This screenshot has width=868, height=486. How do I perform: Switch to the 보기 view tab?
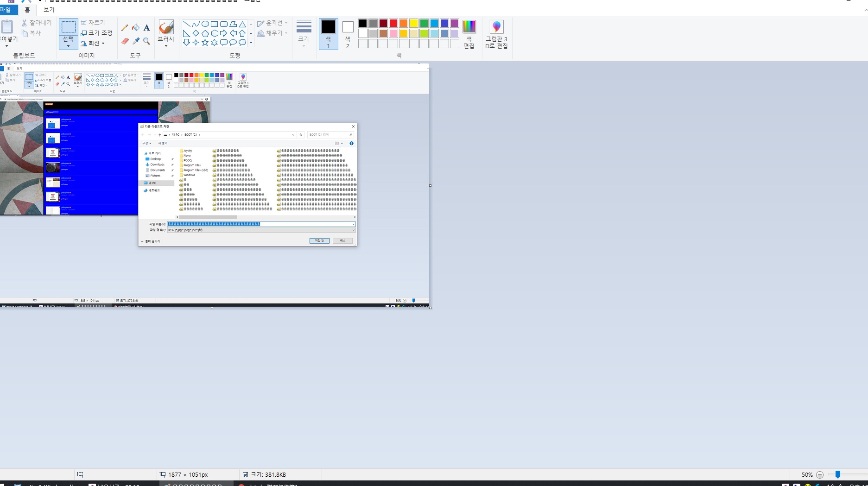tap(49, 10)
